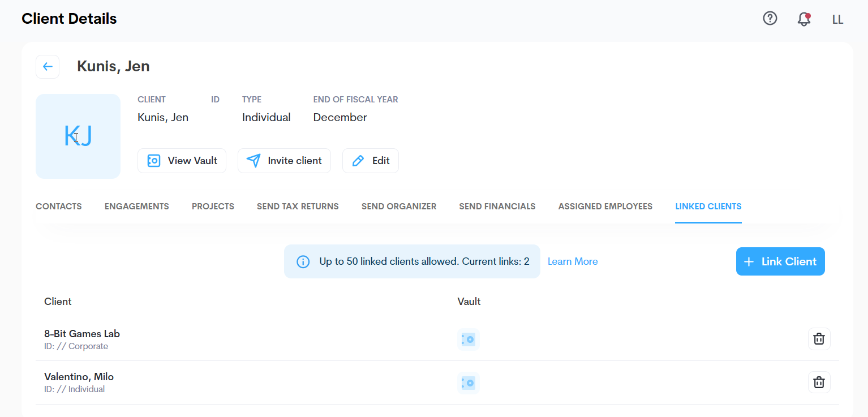Delete the 8-Bit Games Lab link
The image size is (868, 417).
819,339
